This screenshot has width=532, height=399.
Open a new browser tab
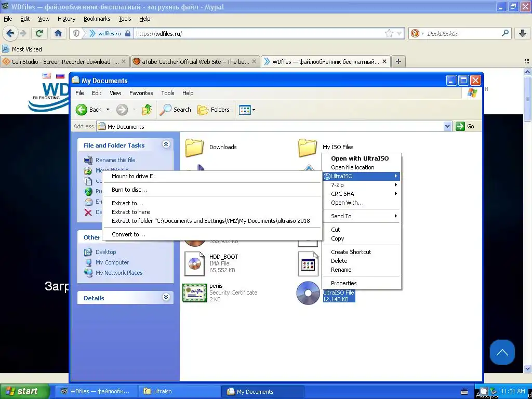click(398, 61)
